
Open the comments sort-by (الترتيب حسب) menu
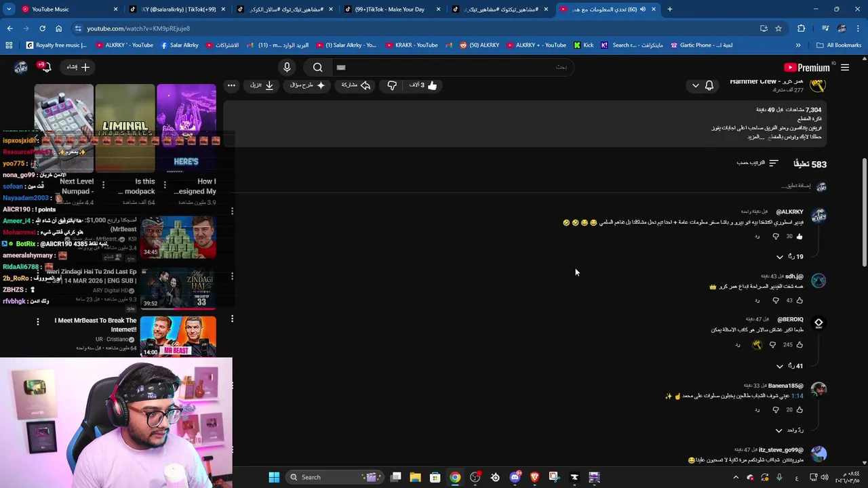click(758, 163)
